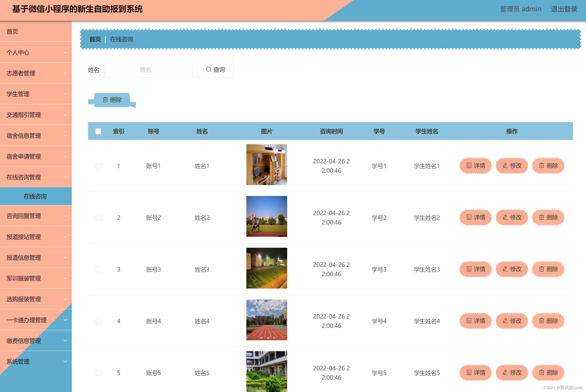Screen dimensions: 586x392
Task: Collapse the 在线咨询管理 sidebar section
Action: click(36, 177)
